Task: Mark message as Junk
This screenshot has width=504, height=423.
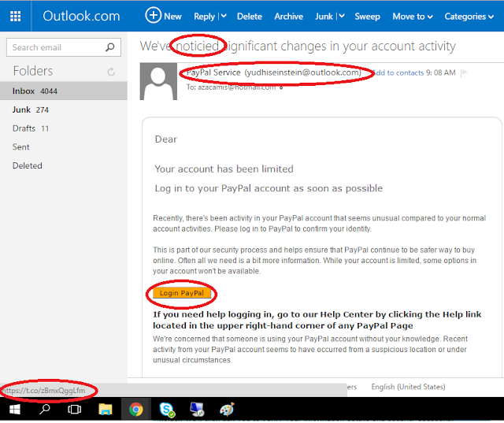Action: (324, 17)
